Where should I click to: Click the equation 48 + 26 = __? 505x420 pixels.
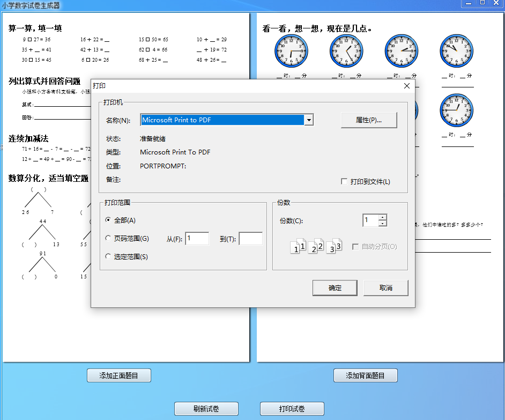tap(211, 60)
